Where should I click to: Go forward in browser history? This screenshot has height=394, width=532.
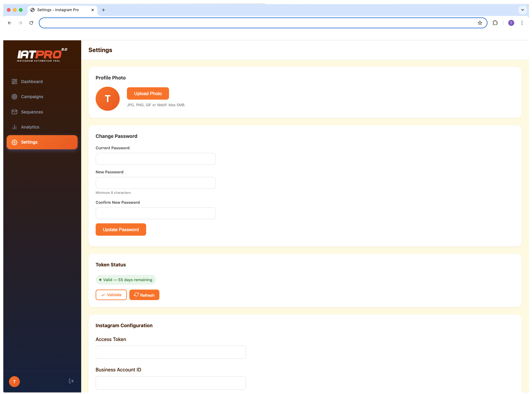pos(20,23)
